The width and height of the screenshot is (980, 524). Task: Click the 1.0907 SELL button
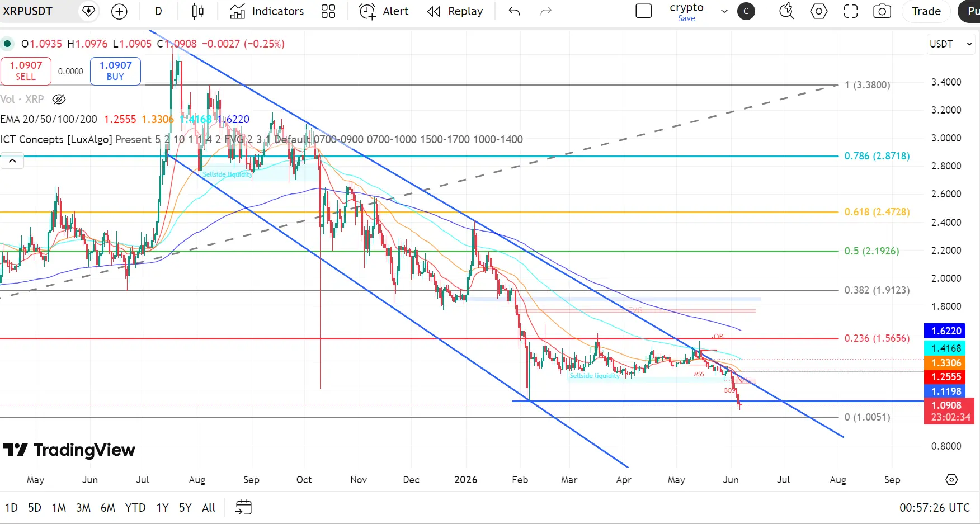[26, 71]
